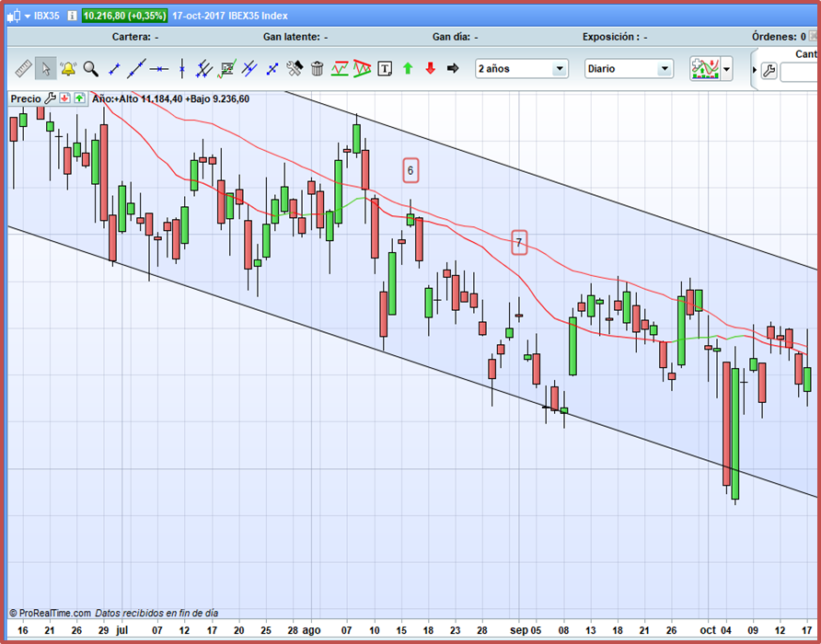Insert a black right arrow

coord(453,69)
